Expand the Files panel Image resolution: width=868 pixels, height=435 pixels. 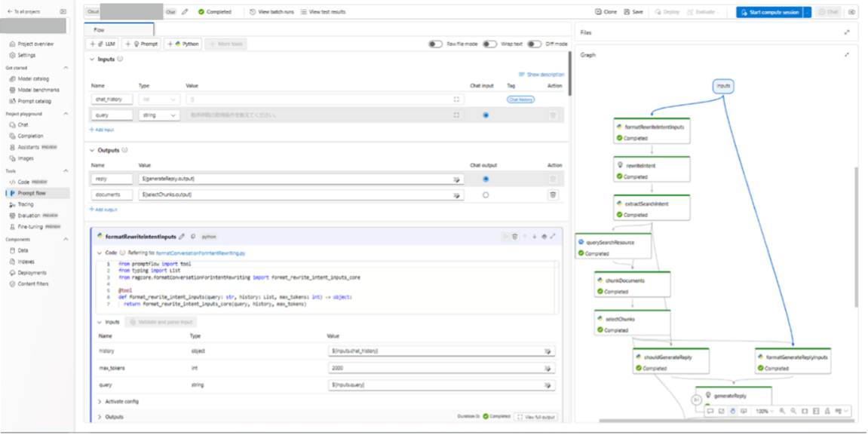pos(847,32)
